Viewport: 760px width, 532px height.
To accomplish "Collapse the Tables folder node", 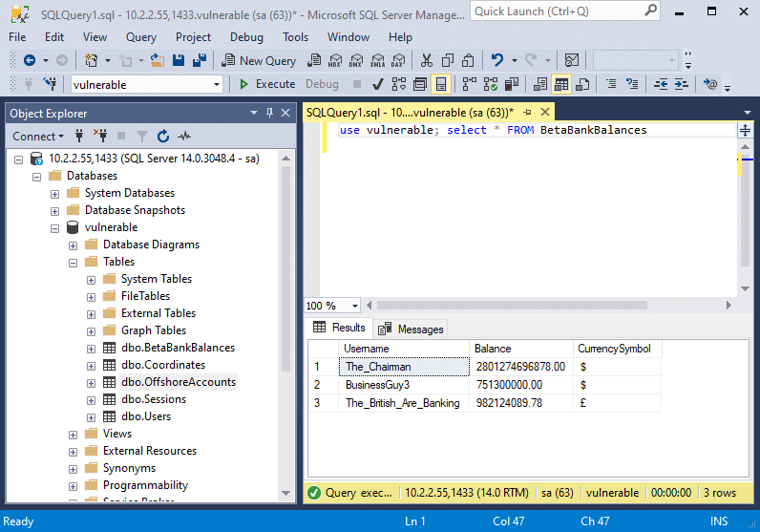I will point(74,263).
